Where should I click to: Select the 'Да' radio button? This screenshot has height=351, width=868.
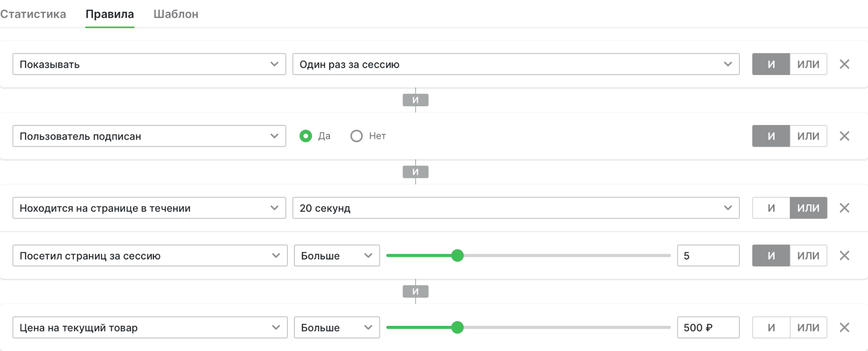306,136
